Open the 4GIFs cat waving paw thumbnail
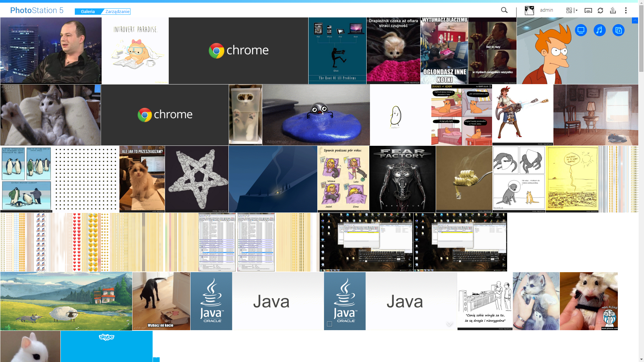The width and height of the screenshot is (644, 362). click(x=50, y=115)
